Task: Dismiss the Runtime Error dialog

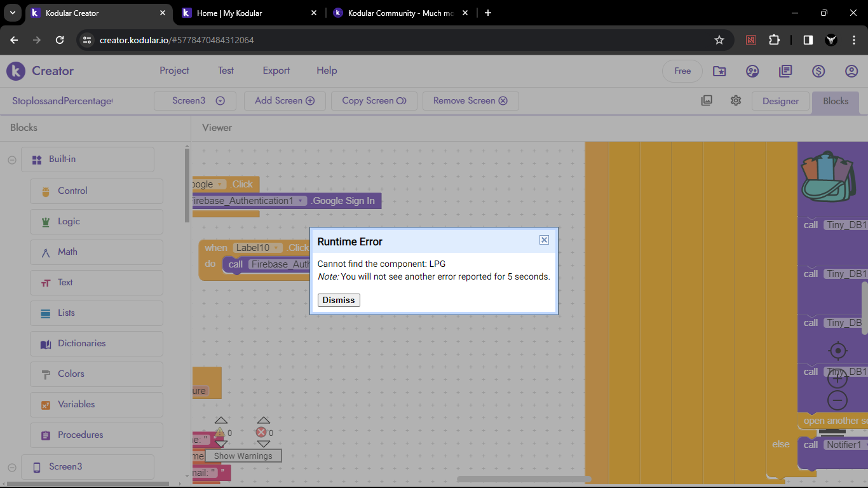Action: click(339, 300)
